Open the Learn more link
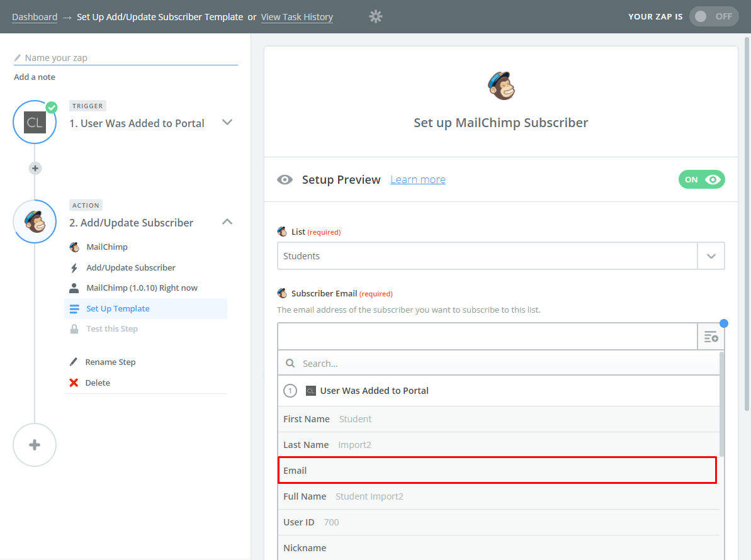Viewport: 751px width, 560px height. (417, 179)
